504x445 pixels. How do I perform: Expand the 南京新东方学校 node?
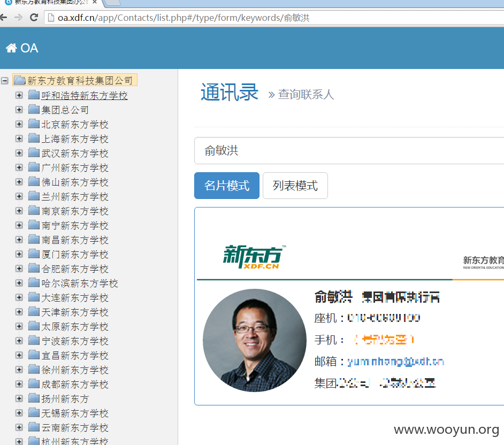19,211
